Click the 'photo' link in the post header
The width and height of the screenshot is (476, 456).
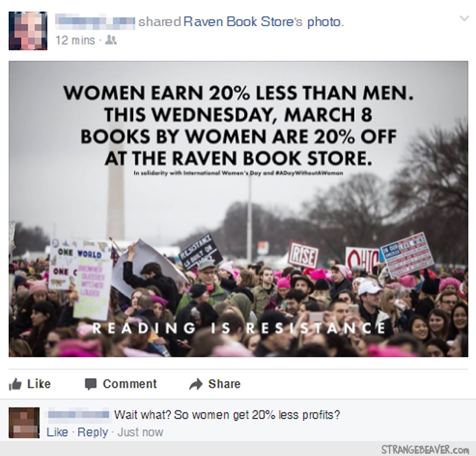coord(324,22)
